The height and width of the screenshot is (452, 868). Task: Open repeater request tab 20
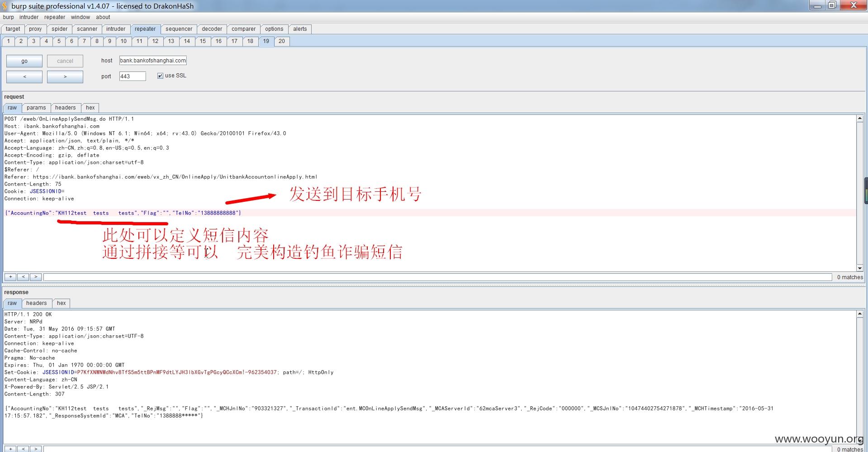pos(282,41)
